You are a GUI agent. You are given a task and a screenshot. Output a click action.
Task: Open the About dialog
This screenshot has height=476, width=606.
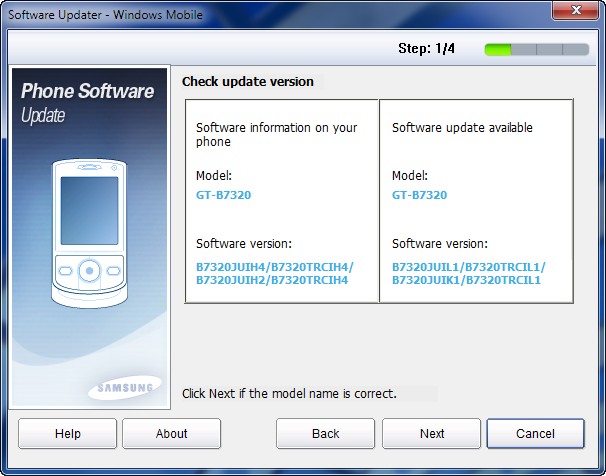tap(172, 434)
